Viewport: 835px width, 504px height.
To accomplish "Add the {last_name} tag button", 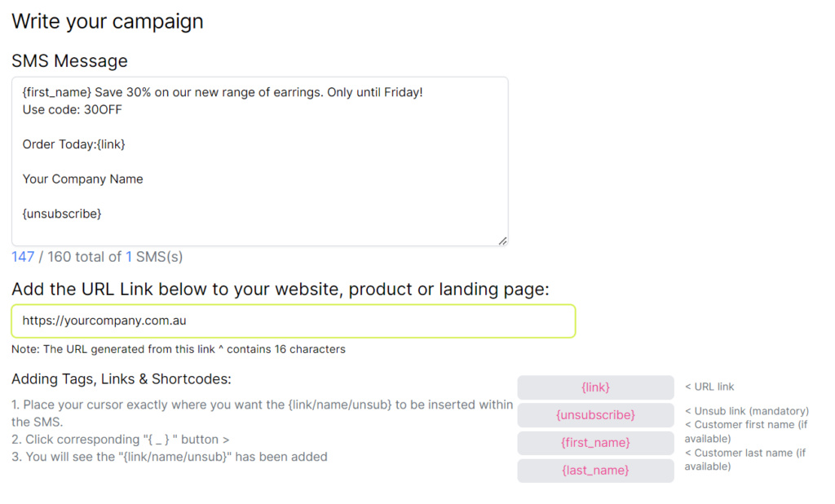I will point(595,471).
